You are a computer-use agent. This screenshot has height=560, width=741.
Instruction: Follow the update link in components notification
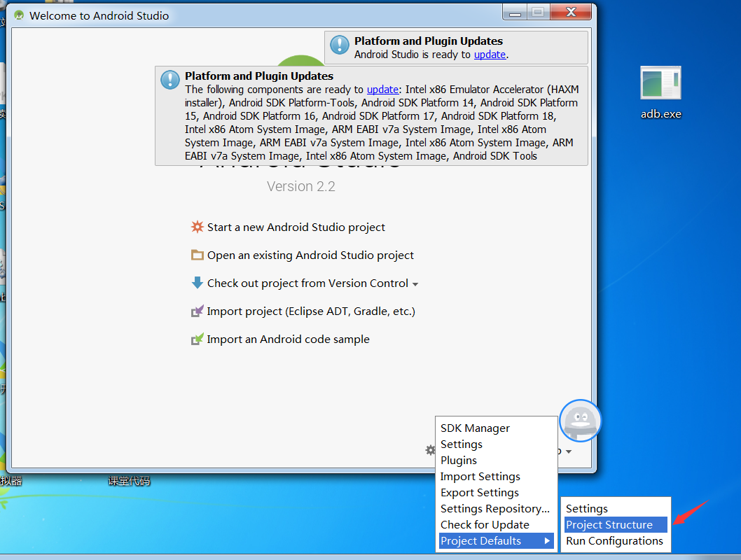click(382, 89)
